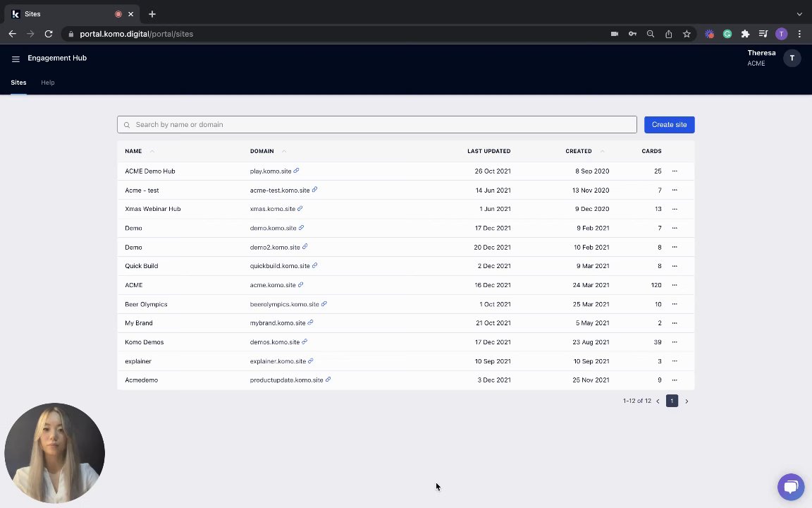Image resolution: width=812 pixels, height=508 pixels.
Task: Open actions menu for Acmedemo row
Action: tap(675, 380)
